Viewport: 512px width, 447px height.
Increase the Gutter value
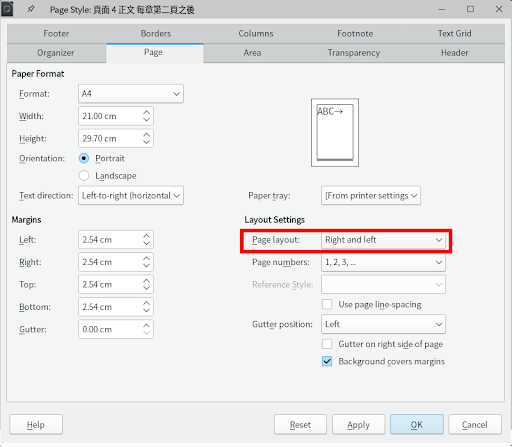point(147,326)
